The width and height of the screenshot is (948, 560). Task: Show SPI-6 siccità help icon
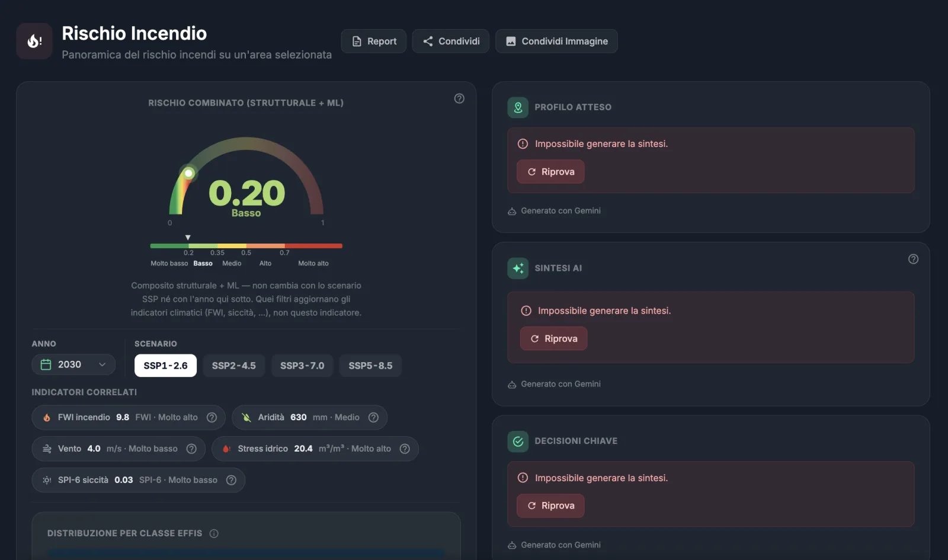(x=231, y=480)
